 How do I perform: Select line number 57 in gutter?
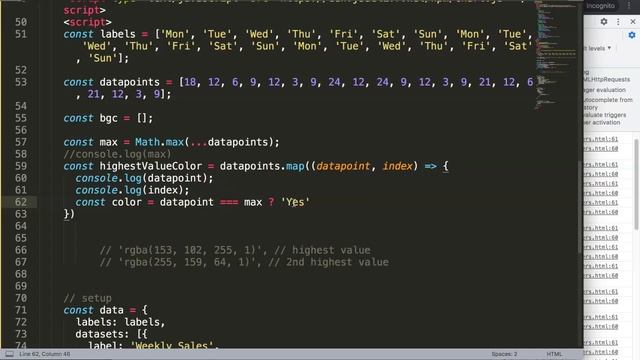(21, 142)
